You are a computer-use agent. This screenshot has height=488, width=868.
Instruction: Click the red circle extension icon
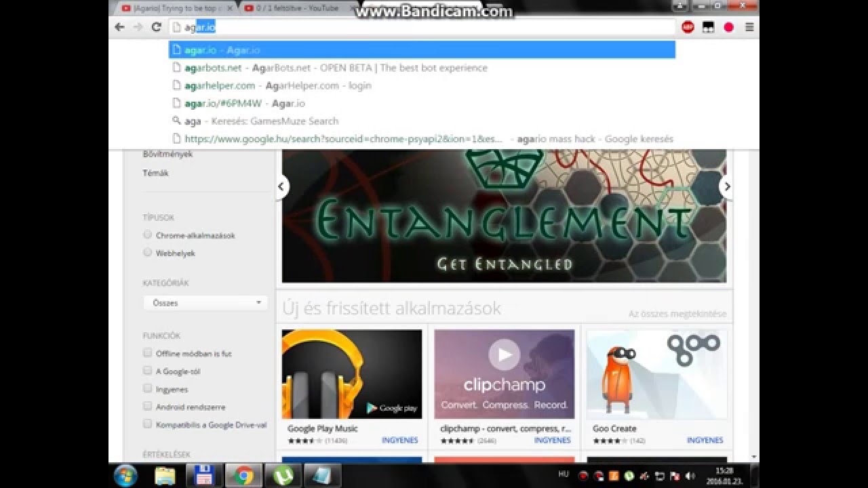[729, 27]
